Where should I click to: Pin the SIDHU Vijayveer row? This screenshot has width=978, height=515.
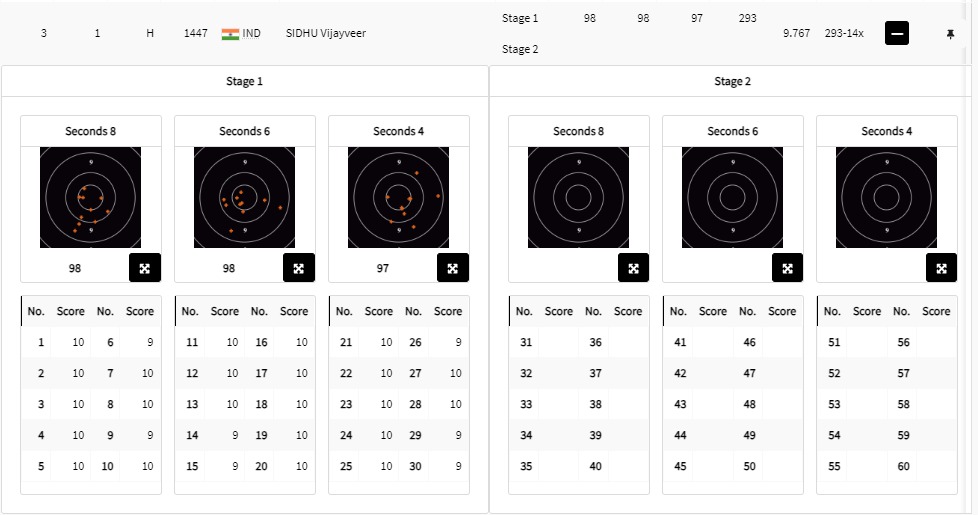point(950,34)
